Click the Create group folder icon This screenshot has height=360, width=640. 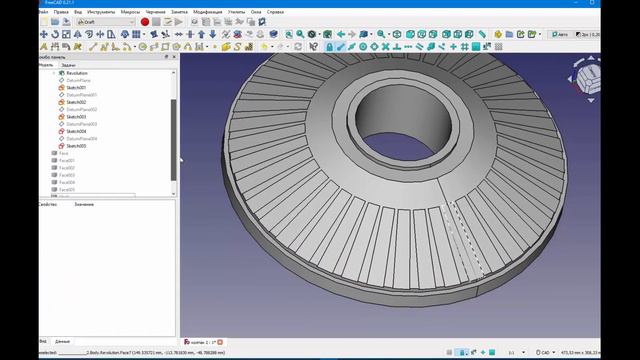[x=509, y=34]
